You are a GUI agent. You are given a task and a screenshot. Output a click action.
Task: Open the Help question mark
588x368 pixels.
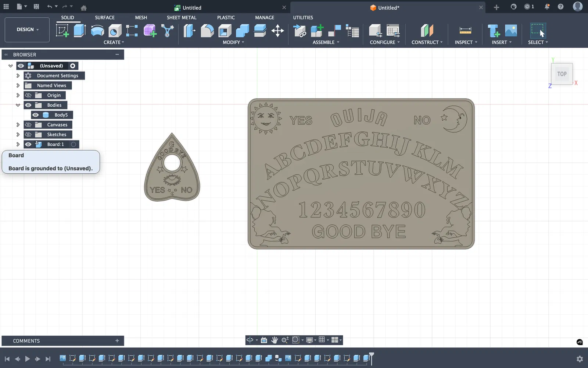[560, 7]
